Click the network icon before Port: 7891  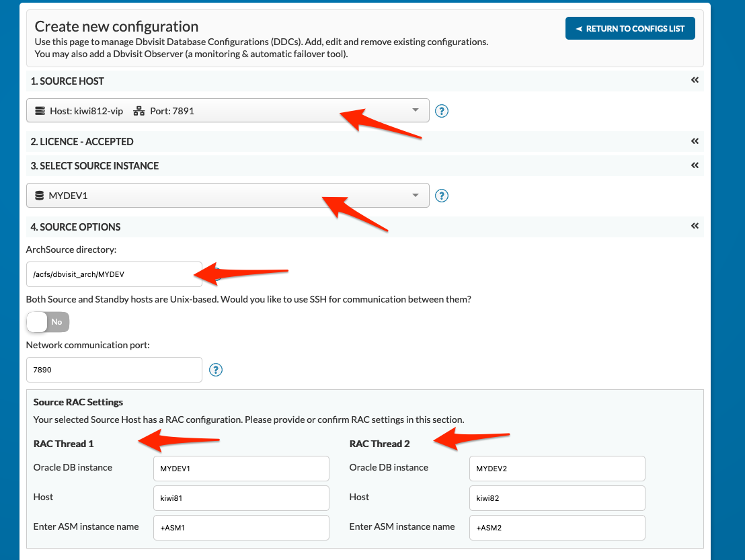[x=139, y=111]
